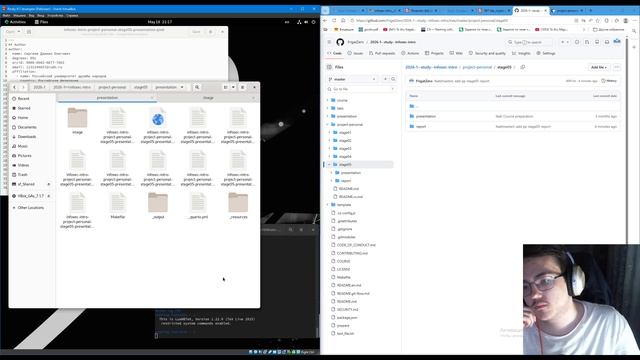Image resolution: width=640 pixels, height=360 pixels.
Task: Reload the browser page
Action: tap(334, 20)
